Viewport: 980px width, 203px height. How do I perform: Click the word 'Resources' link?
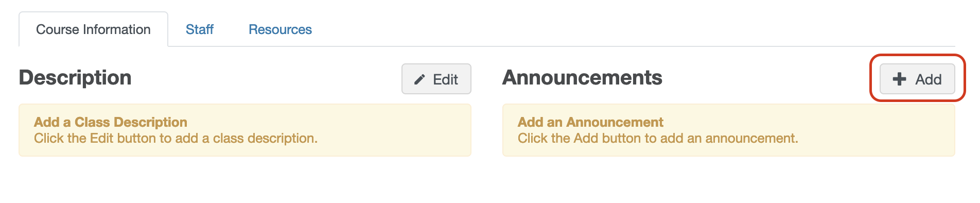click(x=280, y=29)
